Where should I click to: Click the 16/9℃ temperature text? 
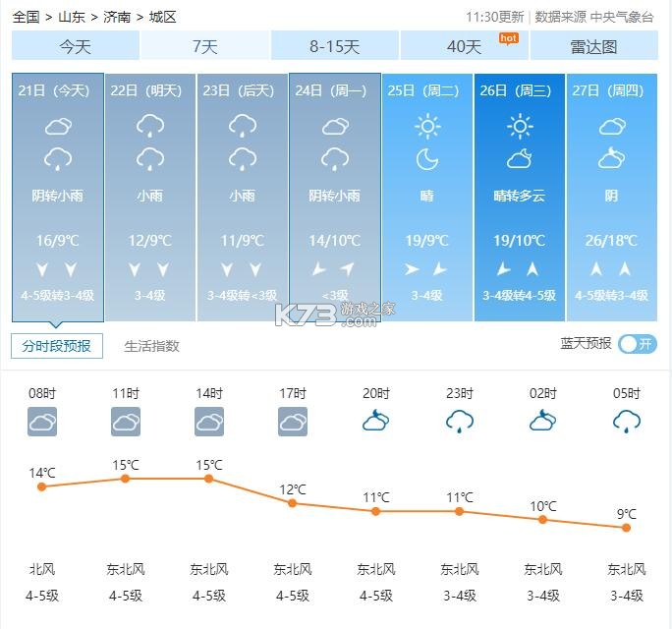tap(58, 241)
